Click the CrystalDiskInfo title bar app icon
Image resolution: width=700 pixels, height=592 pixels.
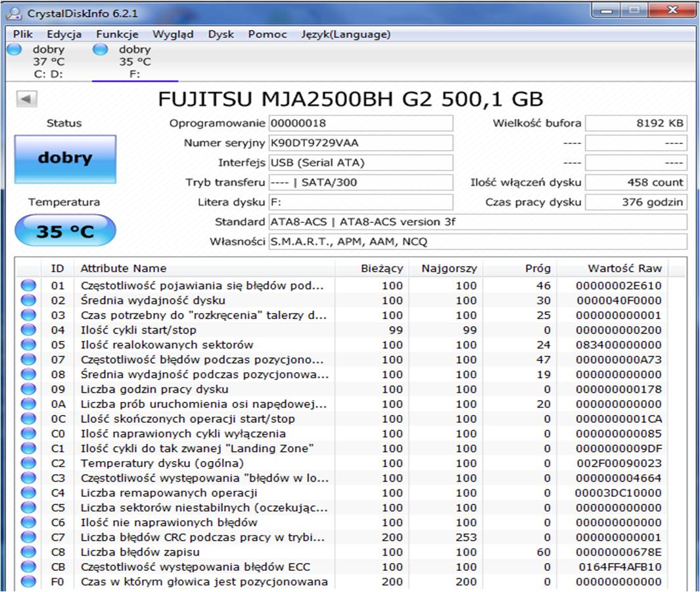(x=14, y=13)
